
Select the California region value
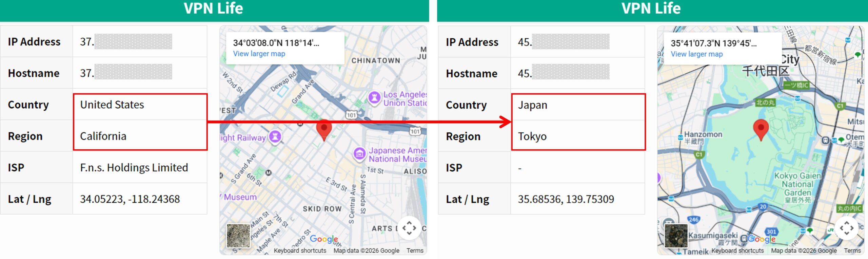click(103, 136)
